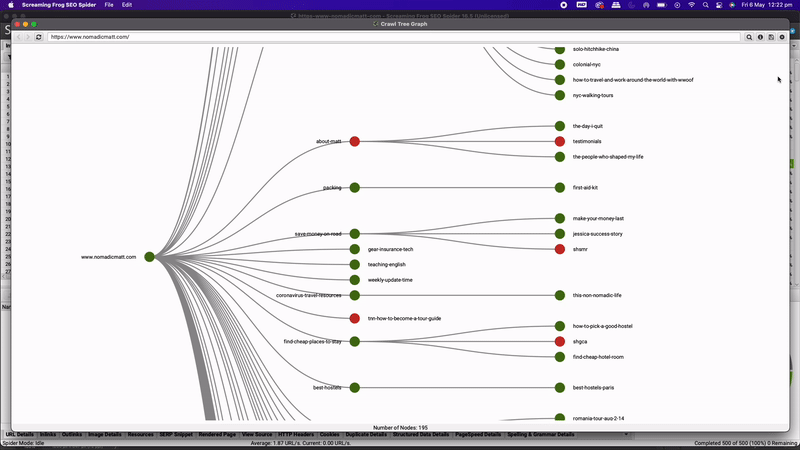
Task: Click the the-day-i-quit label
Action: coord(588,126)
